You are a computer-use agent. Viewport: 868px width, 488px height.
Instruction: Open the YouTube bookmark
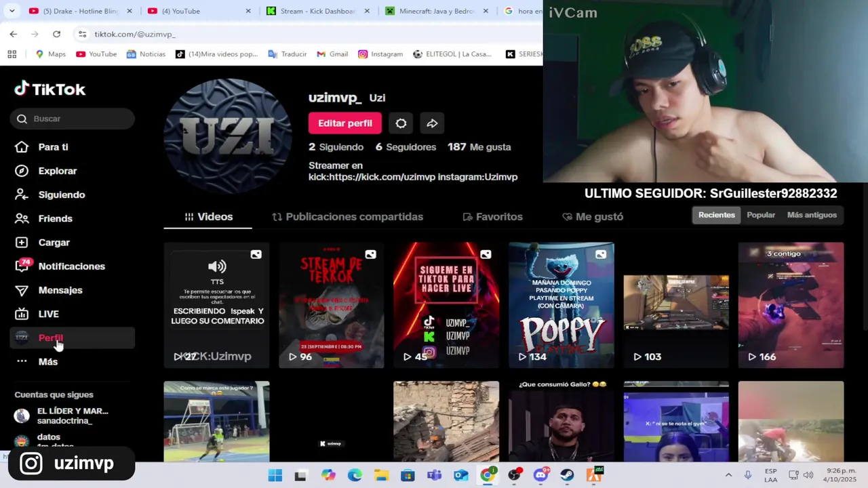tap(96, 54)
